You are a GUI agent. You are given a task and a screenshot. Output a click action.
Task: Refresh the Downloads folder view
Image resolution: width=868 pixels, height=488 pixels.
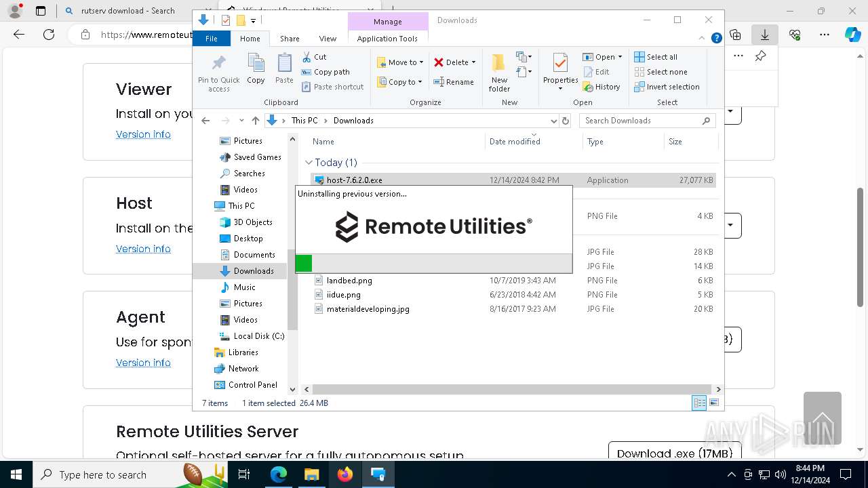click(566, 121)
